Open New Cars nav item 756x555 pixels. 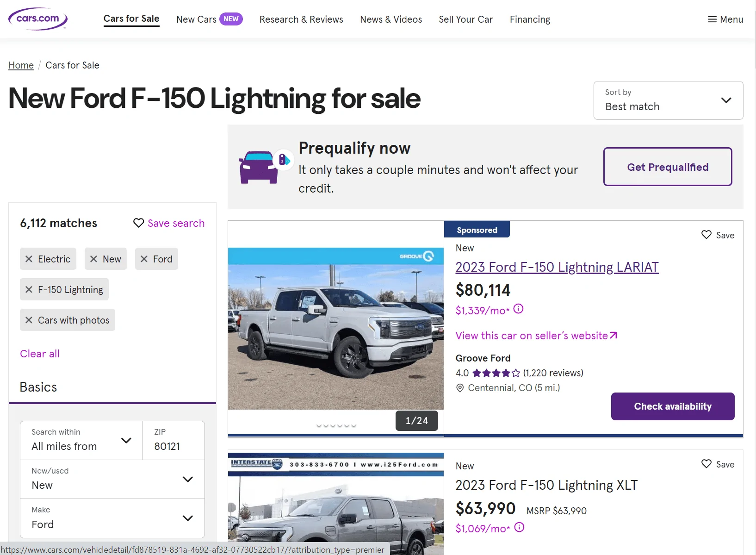click(x=196, y=19)
